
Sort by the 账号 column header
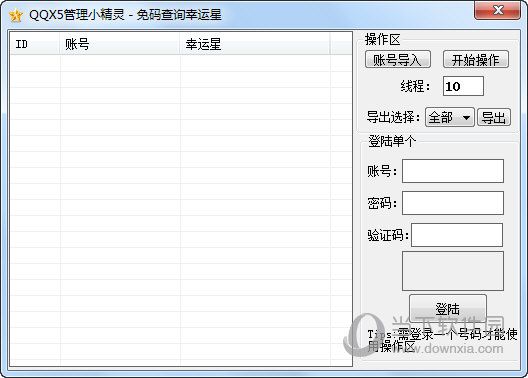pyautogui.click(x=120, y=44)
